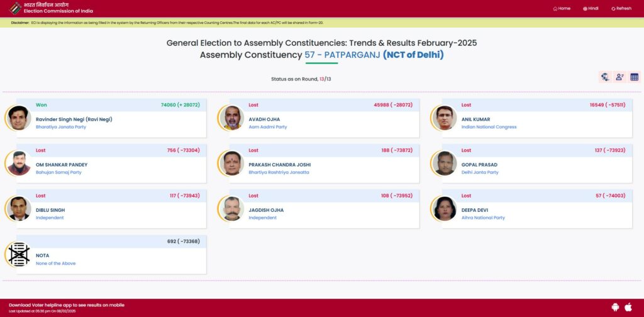Image resolution: width=644 pixels, height=317 pixels.
Task: Click vote count 108 ( -73952)
Action: 397,196
